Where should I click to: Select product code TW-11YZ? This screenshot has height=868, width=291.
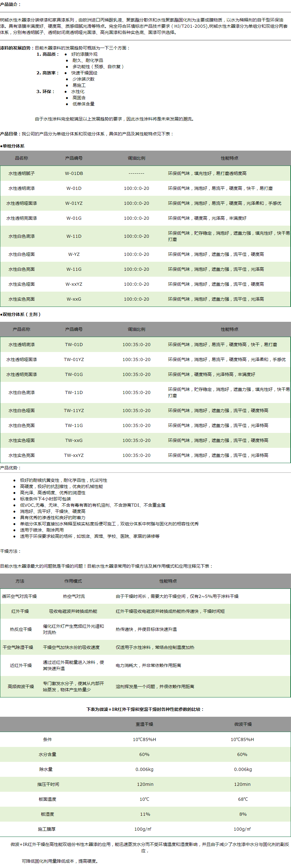tap(74, 411)
